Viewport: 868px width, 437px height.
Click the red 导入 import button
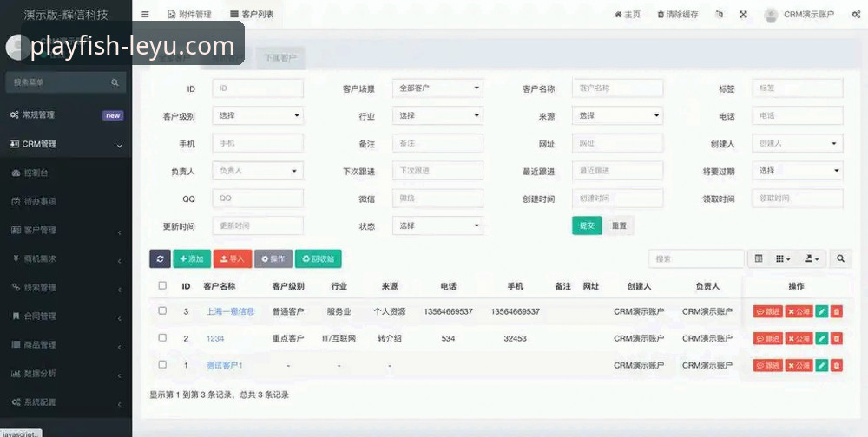pyautogui.click(x=233, y=258)
